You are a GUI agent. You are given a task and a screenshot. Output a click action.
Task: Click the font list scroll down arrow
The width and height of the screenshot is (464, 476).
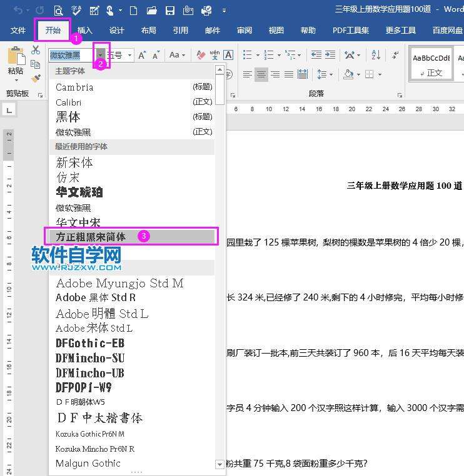tap(219, 464)
